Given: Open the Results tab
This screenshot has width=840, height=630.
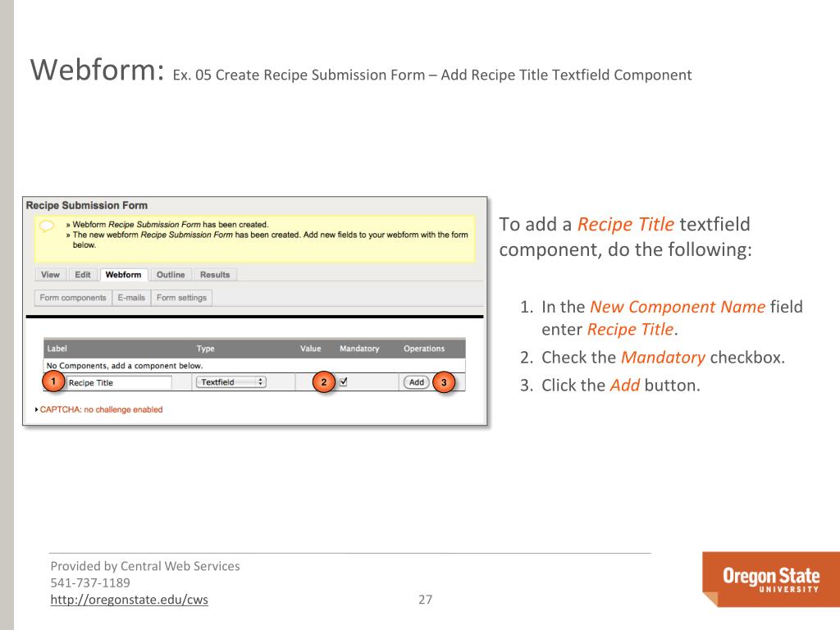Looking at the screenshot, I should tap(215, 275).
